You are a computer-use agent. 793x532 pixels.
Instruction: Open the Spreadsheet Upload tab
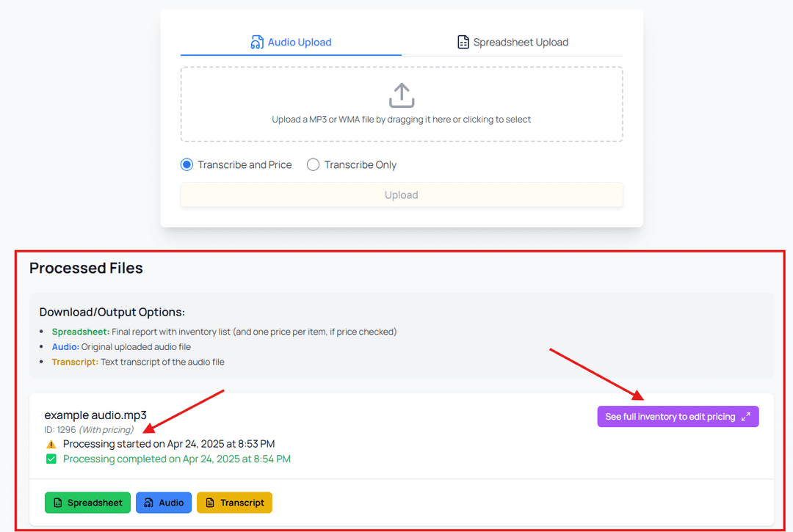pos(513,43)
